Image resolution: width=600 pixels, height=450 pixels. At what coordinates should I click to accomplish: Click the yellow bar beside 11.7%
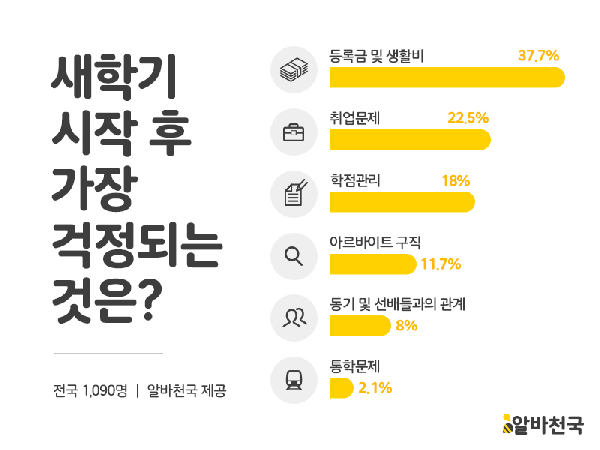[x=372, y=264]
